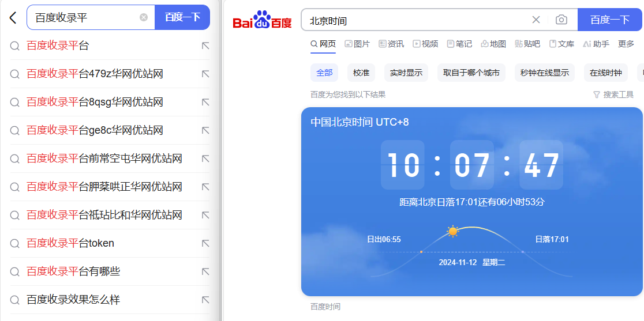Fill arrow icon for 百度收录平台有哪些 suggestion
The image size is (644, 321).
click(205, 271)
